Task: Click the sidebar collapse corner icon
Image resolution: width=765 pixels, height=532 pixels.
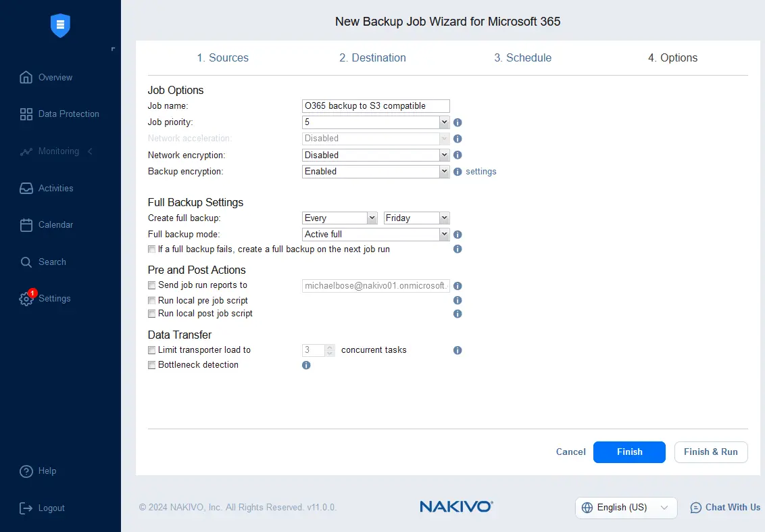Action: click(113, 49)
